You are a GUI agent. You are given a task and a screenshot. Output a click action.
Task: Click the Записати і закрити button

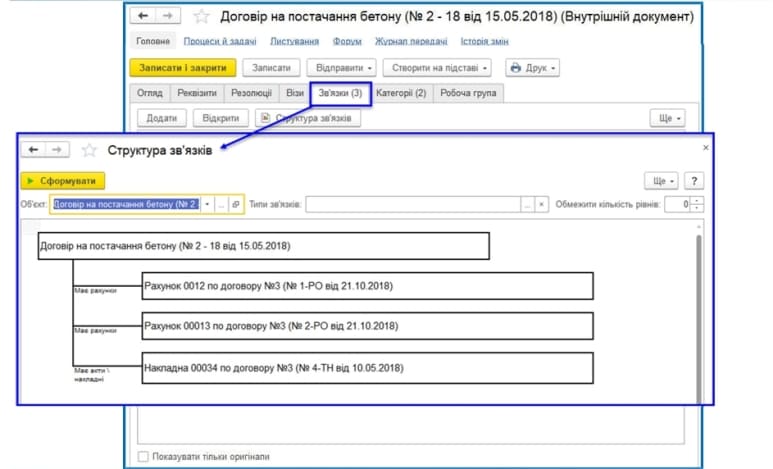pyautogui.click(x=182, y=68)
